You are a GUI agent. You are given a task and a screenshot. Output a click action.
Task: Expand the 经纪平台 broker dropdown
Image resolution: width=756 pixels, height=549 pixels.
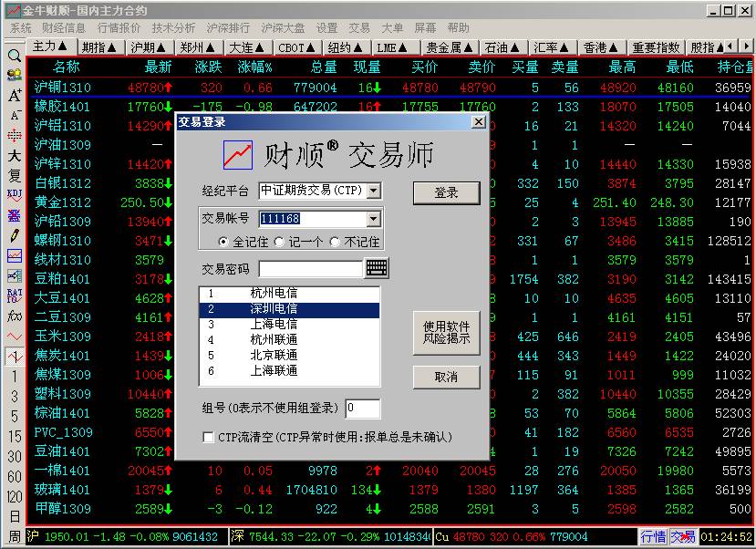coord(374,191)
